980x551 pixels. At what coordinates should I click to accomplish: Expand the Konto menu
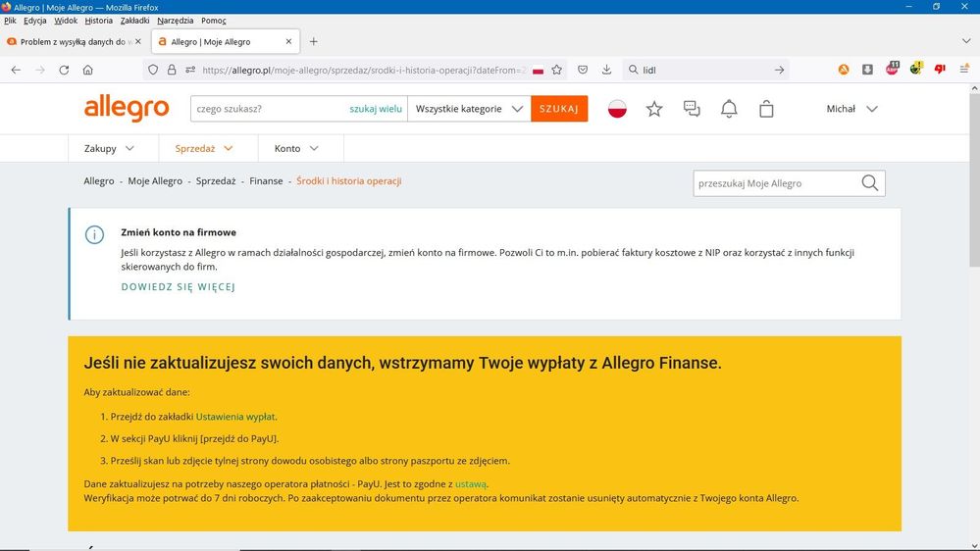[x=297, y=149]
